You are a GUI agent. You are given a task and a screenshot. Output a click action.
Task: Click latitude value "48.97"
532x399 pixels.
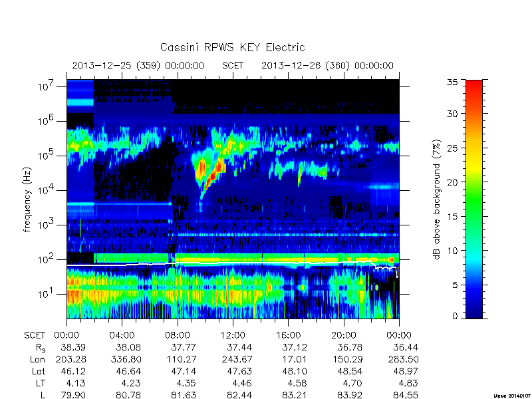coord(406,371)
